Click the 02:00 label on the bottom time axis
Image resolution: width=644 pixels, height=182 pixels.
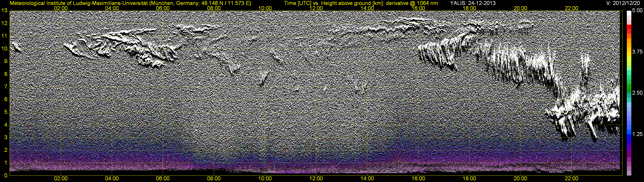(x=61, y=179)
